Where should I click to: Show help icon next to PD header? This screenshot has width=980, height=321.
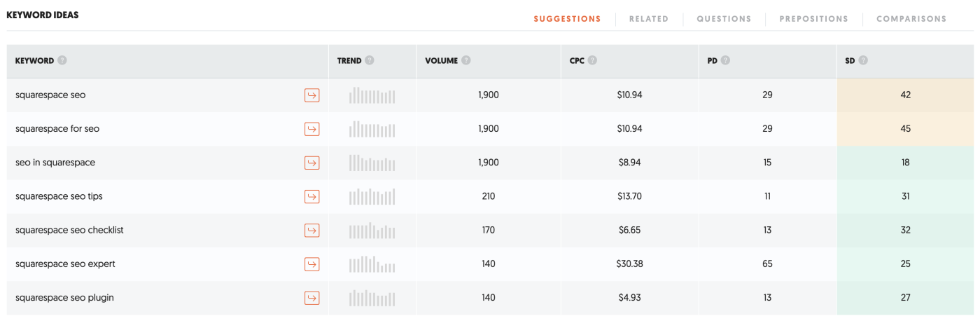pos(725,61)
